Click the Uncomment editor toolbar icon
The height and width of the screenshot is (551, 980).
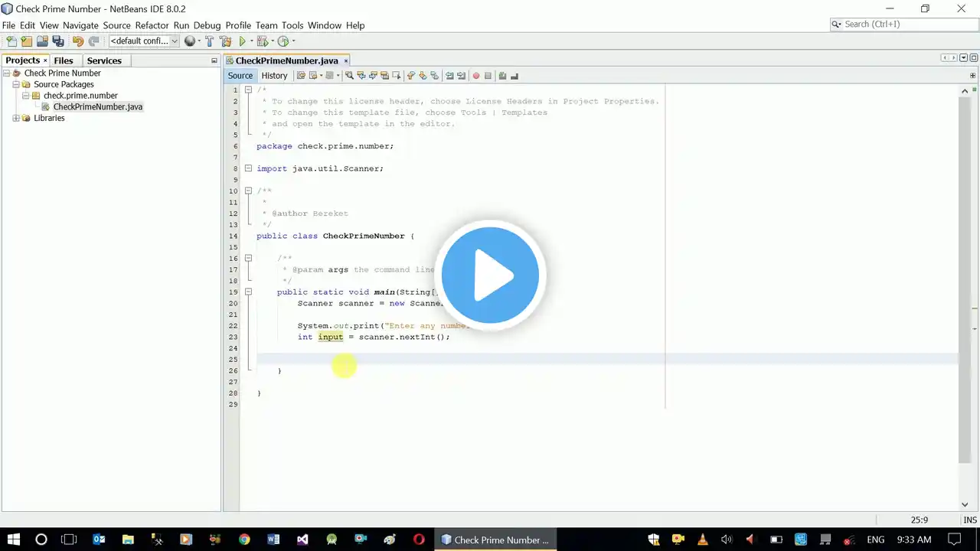click(514, 76)
